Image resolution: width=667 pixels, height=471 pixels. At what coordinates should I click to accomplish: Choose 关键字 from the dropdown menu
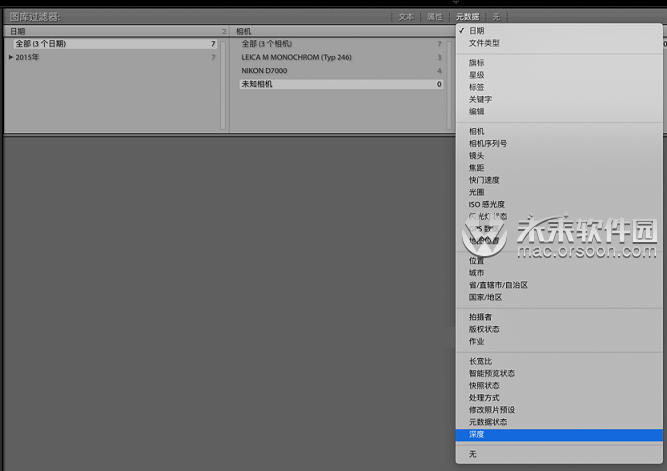(559, 99)
